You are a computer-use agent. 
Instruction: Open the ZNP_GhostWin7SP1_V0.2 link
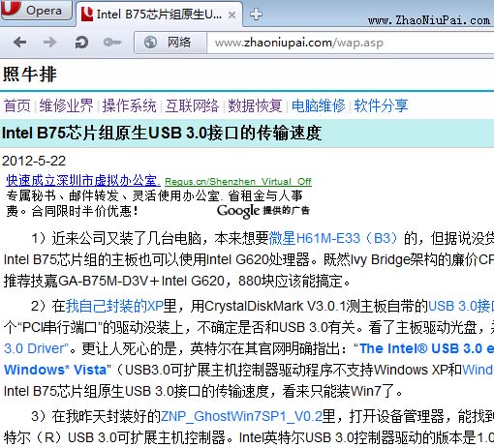tap(241, 416)
